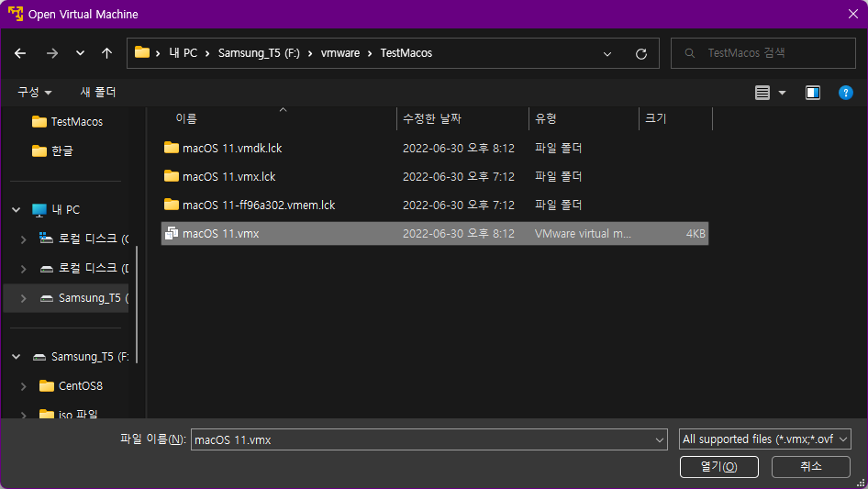Expand 로컬 디스크 (D drive node
The height and width of the screenshot is (489, 868).
pos(23,269)
